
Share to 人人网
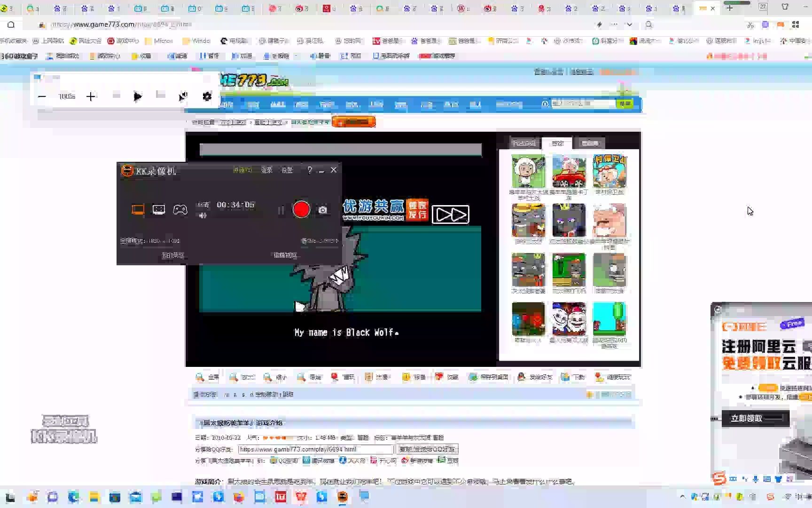point(352,460)
